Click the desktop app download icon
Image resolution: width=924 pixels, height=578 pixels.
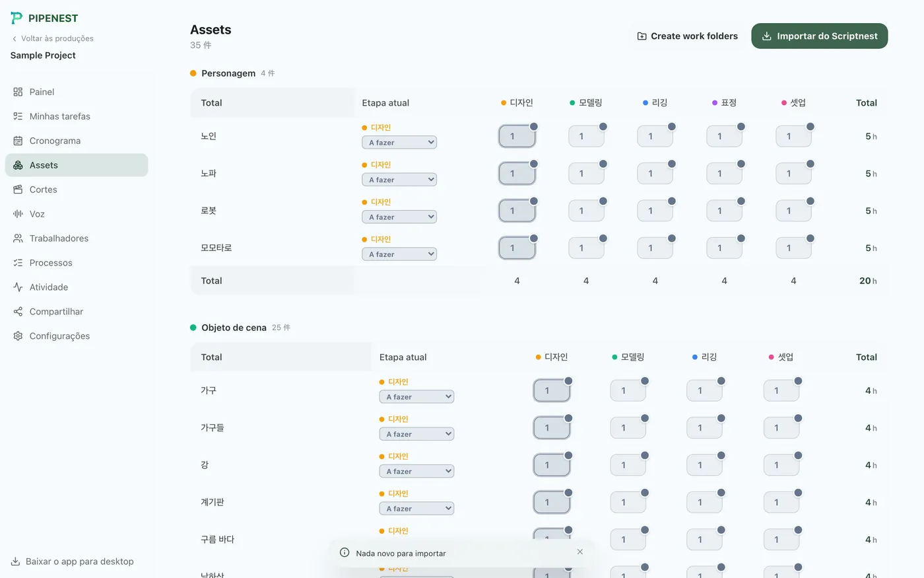(15, 561)
